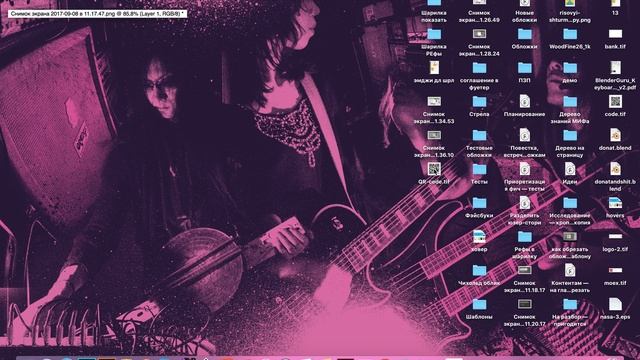The height and width of the screenshot is (360, 640).
Task: Open folder Исследование — кроп...копия
Action: [570, 203]
